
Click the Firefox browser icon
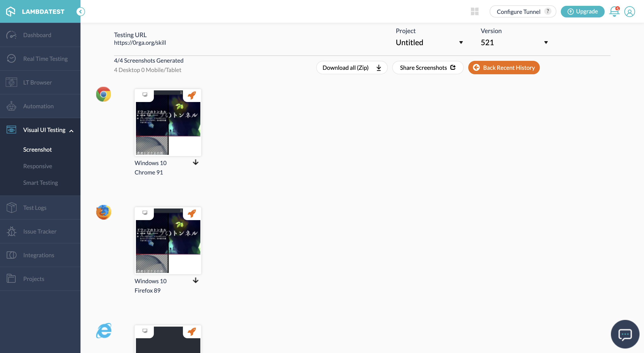(x=104, y=212)
